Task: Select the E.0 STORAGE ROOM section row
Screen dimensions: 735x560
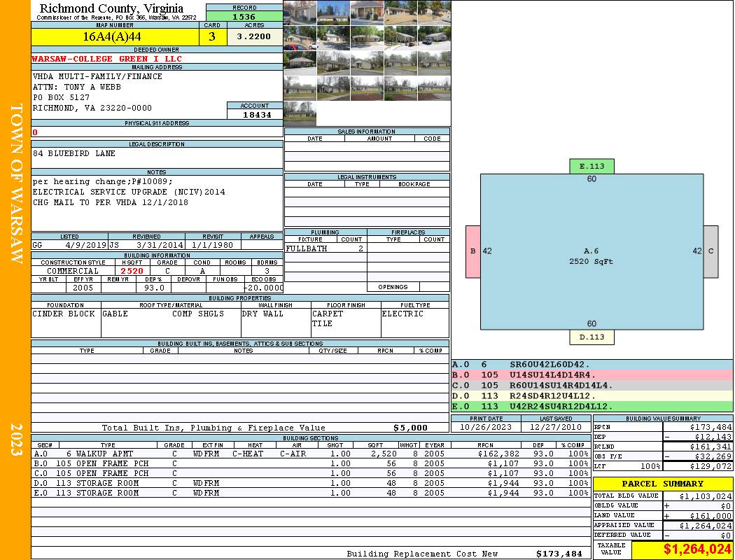Action: click(308, 493)
